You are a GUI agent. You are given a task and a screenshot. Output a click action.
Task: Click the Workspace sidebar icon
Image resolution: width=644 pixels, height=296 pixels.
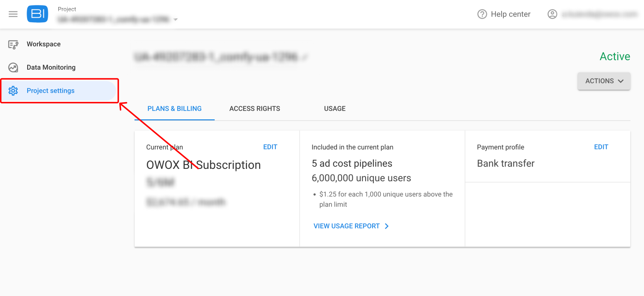[13, 44]
